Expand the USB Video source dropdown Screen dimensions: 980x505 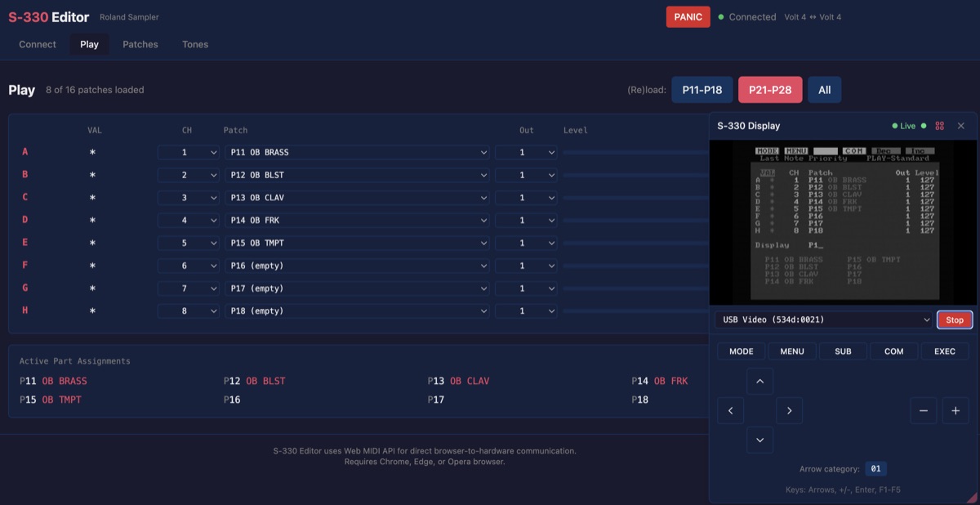click(823, 320)
